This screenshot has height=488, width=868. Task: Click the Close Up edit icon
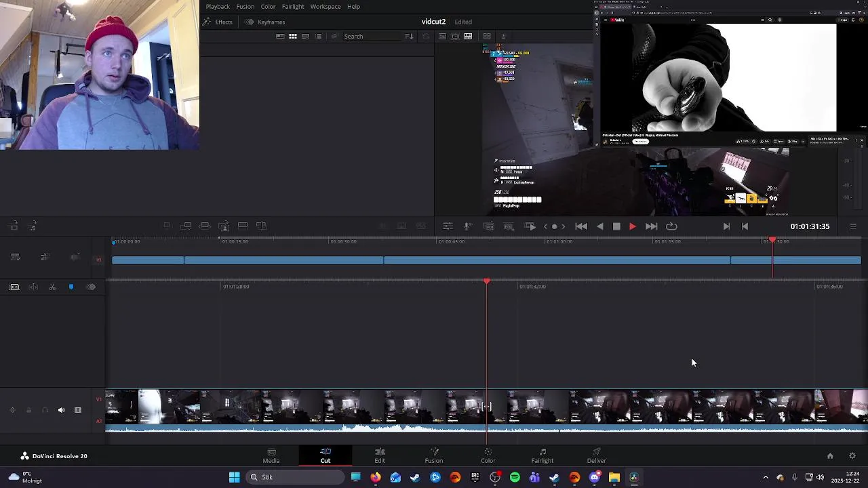click(x=224, y=226)
